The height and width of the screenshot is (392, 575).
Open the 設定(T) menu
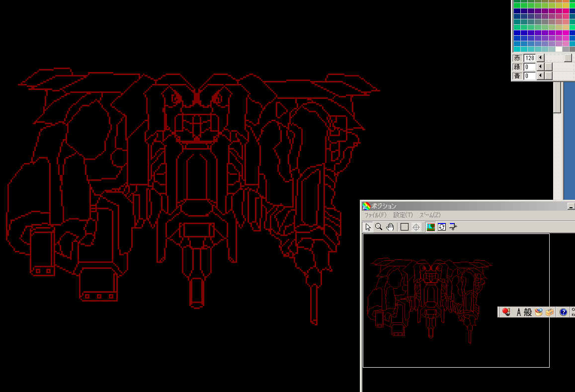tap(403, 215)
